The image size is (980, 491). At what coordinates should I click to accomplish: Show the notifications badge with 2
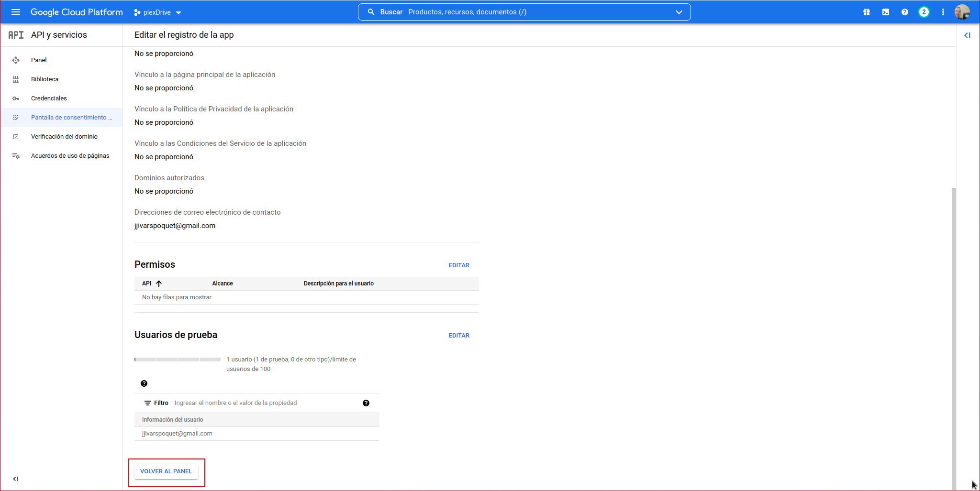click(924, 12)
